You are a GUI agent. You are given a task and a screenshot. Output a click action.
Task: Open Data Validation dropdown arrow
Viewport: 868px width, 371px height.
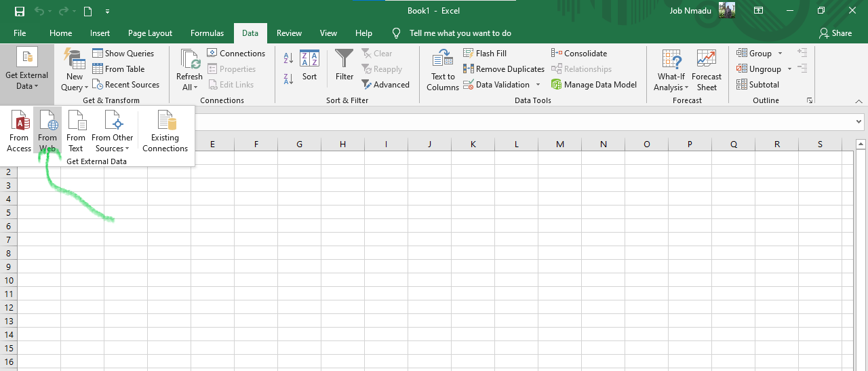pos(538,85)
